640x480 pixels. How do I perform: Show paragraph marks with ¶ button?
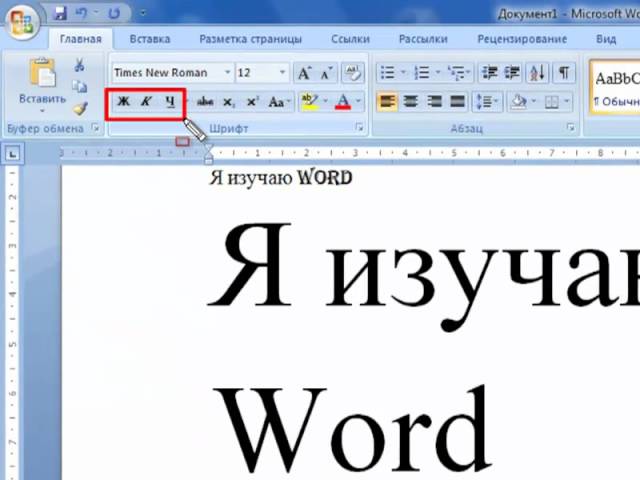tap(564, 73)
